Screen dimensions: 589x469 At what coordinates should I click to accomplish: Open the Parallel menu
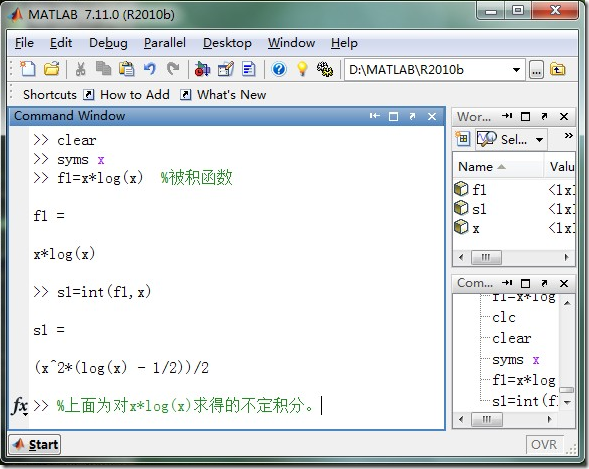[x=165, y=43]
